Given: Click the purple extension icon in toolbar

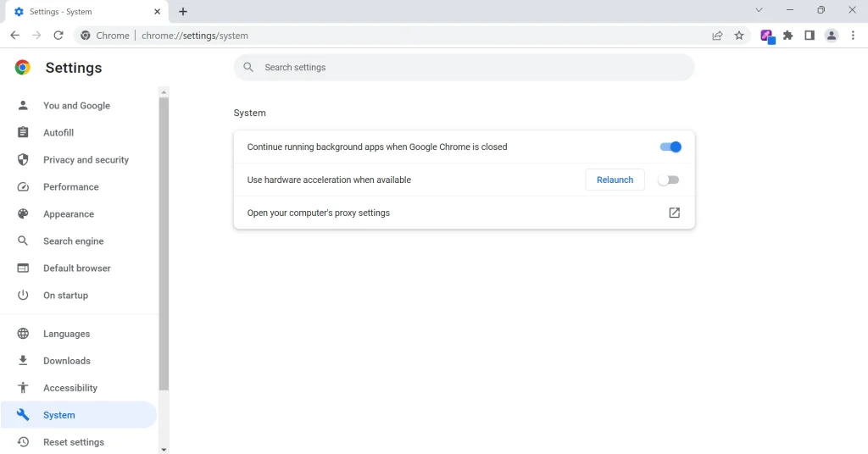Looking at the screenshot, I should click(766, 36).
